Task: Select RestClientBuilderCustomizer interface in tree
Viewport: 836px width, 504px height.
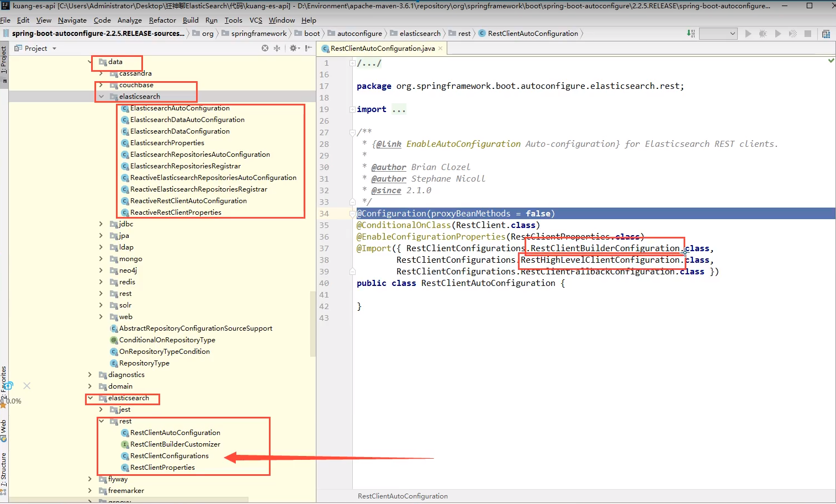Action: [x=175, y=444]
